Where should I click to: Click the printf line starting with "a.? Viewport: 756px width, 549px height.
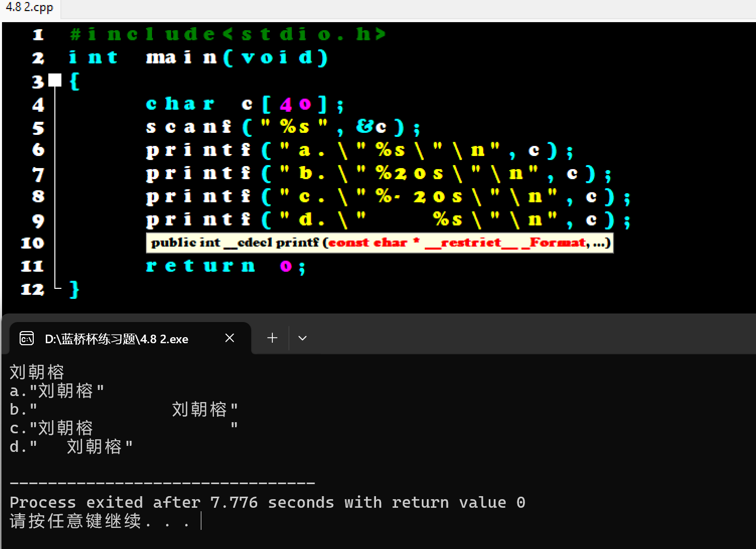coord(359,150)
